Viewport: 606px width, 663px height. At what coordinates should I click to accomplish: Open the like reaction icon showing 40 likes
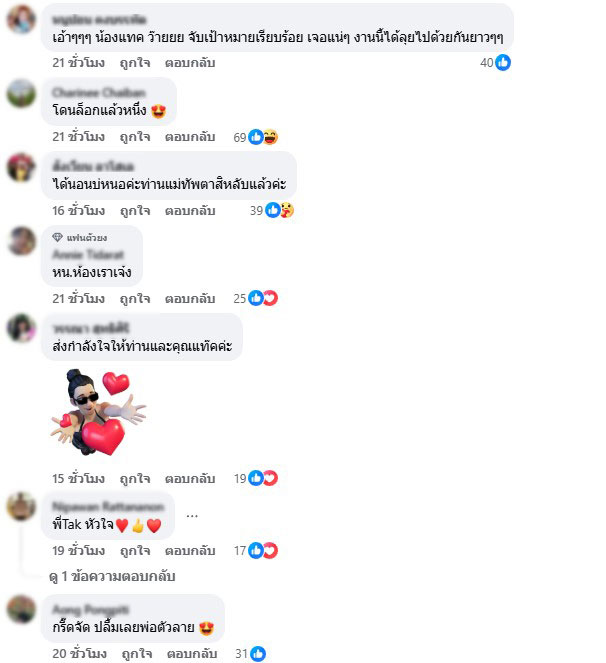(502, 63)
